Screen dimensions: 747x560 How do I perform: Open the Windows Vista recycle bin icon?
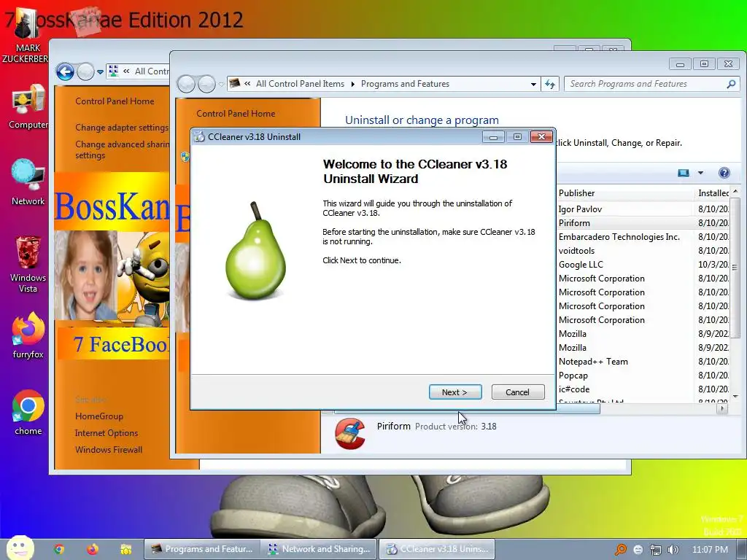(x=28, y=264)
